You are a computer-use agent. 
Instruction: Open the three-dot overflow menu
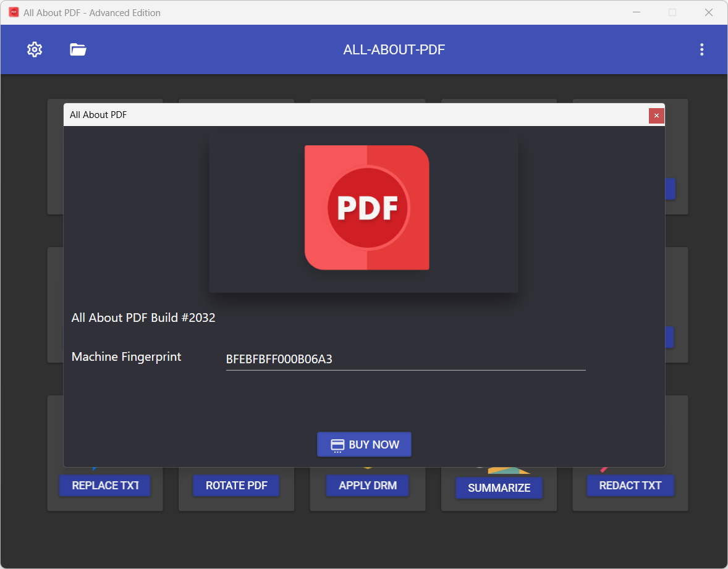pos(701,49)
